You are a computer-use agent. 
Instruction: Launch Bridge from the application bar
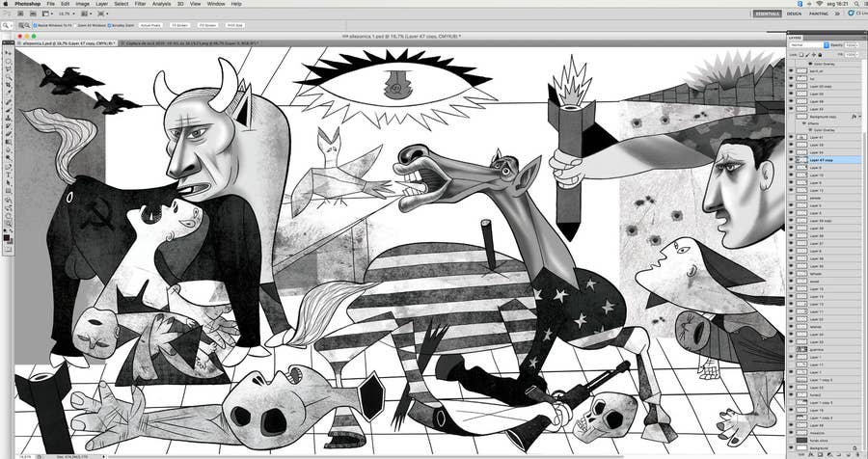tap(20, 13)
